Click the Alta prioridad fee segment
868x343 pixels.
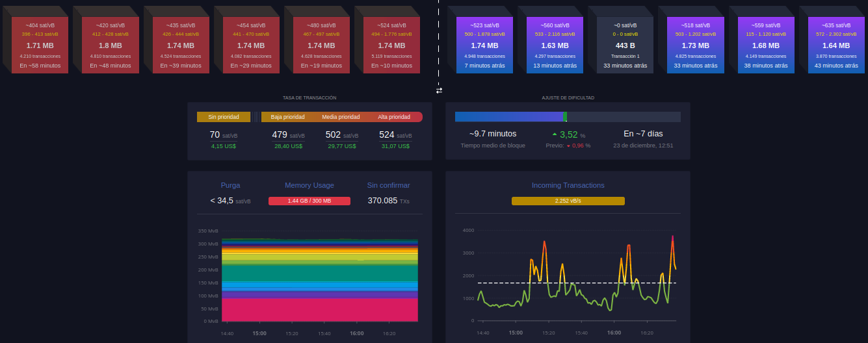395,117
